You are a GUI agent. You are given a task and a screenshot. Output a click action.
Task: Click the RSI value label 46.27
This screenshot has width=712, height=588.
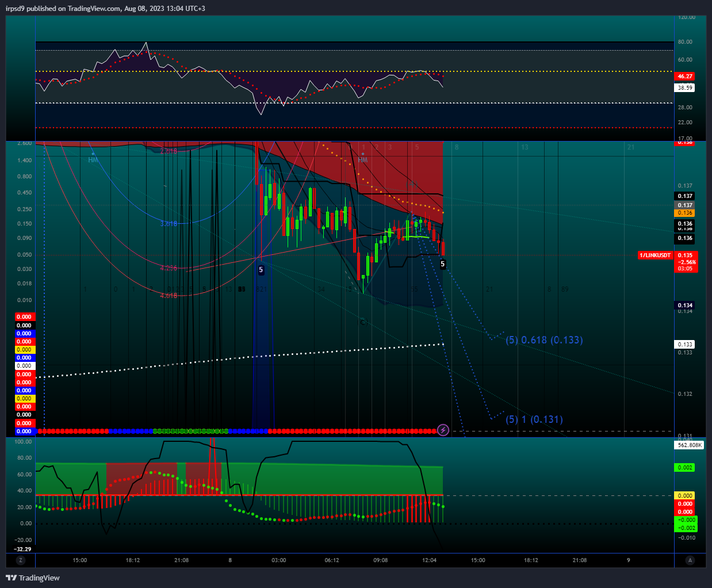pyautogui.click(x=685, y=76)
